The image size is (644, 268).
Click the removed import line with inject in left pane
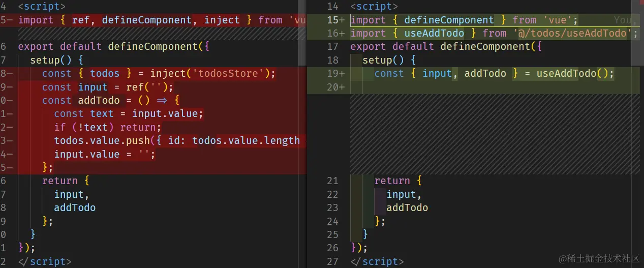click(162, 20)
